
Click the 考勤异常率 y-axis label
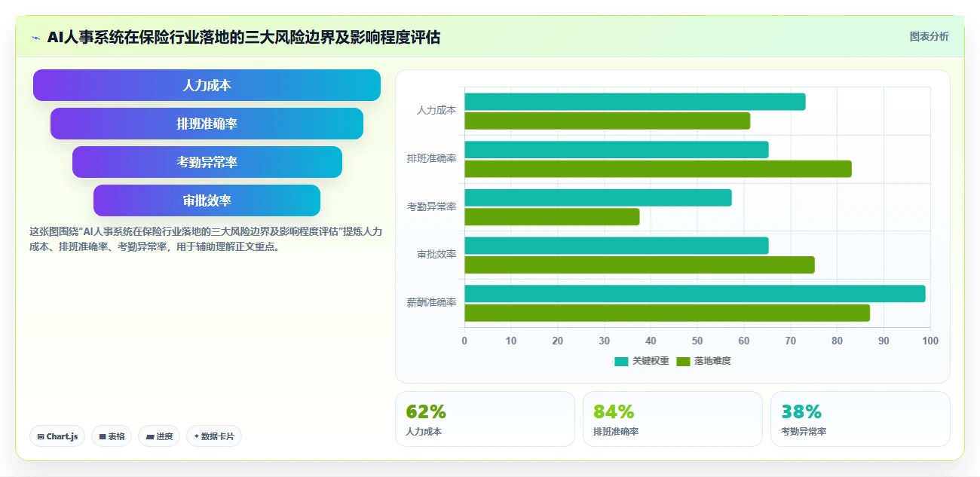(431, 206)
